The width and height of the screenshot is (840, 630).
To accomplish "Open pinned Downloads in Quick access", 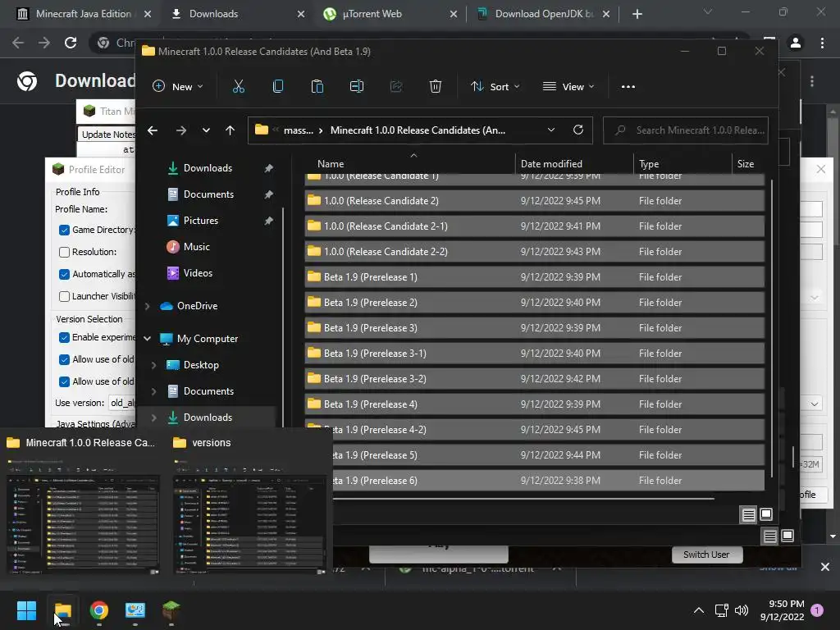I will pos(208,168).
